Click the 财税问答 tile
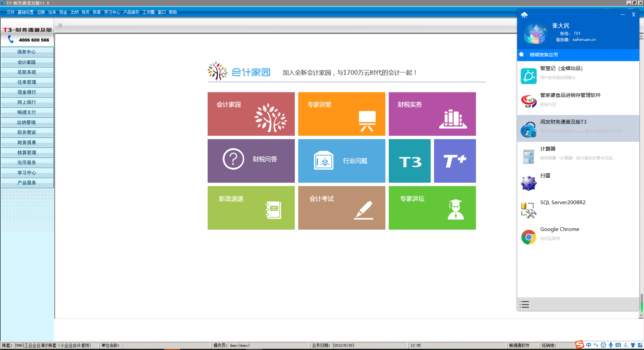644x350 pixels. click(x=251, y=161)
